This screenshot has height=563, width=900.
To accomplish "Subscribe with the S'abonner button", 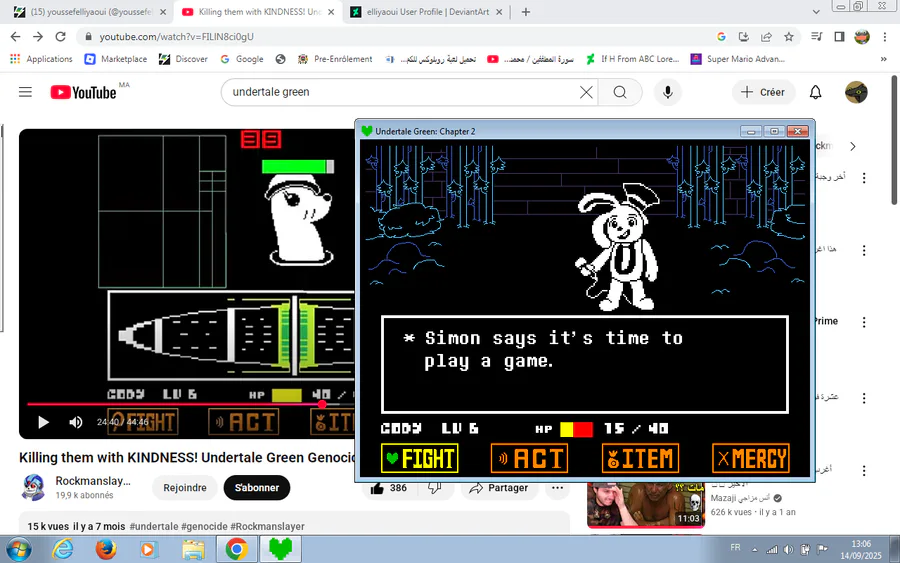I will point(257,488).
